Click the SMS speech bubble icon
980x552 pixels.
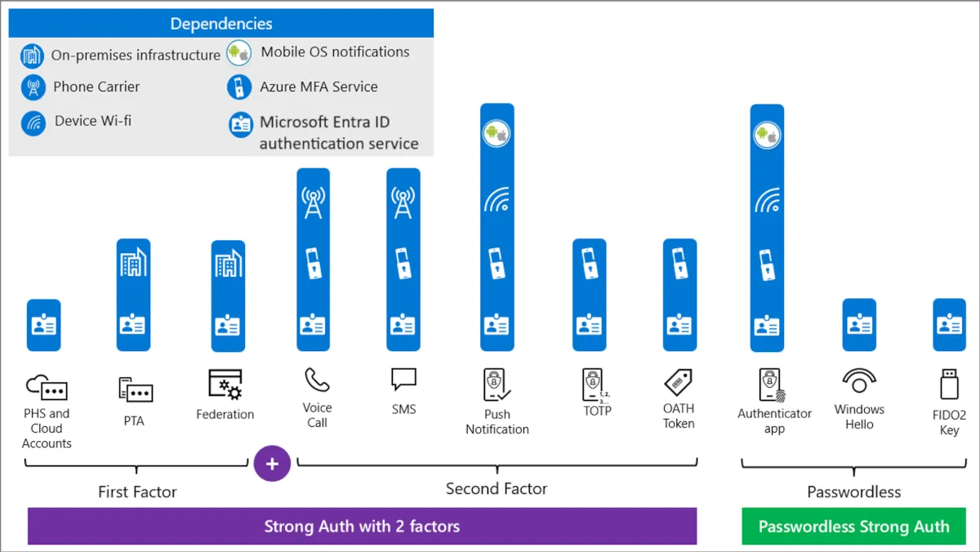(x=403, y=380)
